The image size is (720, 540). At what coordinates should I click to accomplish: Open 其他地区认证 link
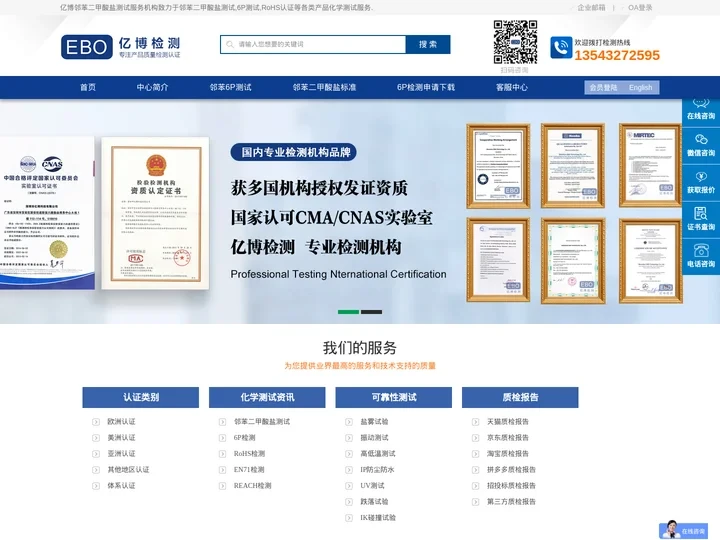tap(128, 470)
